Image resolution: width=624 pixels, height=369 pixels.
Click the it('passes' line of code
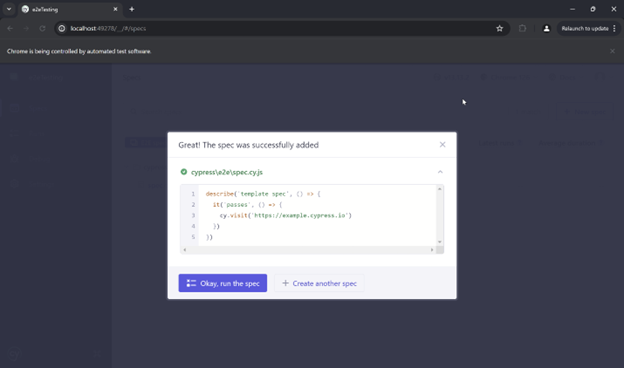pos(247,205)
